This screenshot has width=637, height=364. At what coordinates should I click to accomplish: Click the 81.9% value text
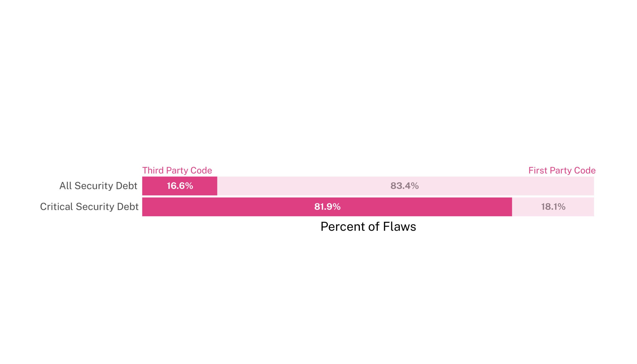tap(327, 207)
